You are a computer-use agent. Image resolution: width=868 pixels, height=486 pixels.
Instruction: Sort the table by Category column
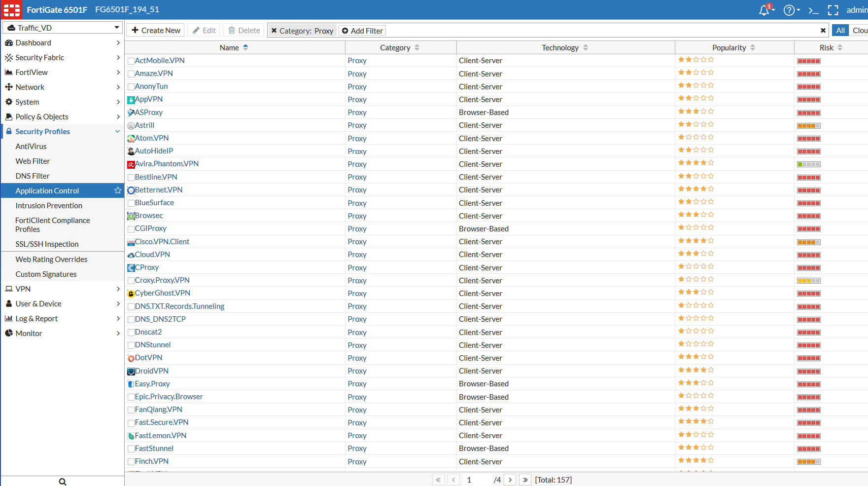(x=400, y=48)
